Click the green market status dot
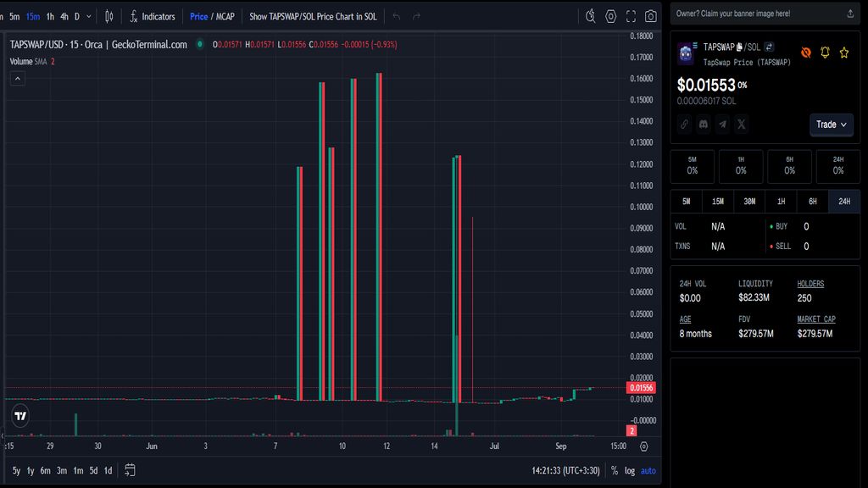Screen dimensions: 868x488 click(200, 44)
